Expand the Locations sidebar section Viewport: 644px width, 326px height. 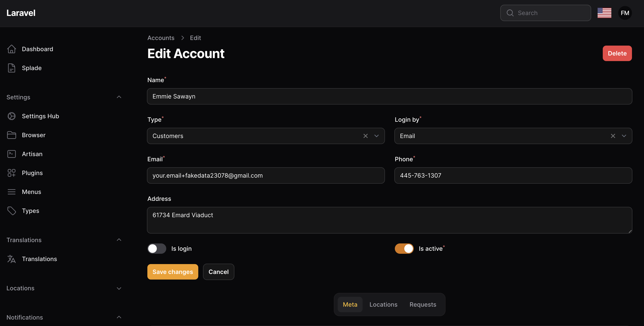click(119, 288)
